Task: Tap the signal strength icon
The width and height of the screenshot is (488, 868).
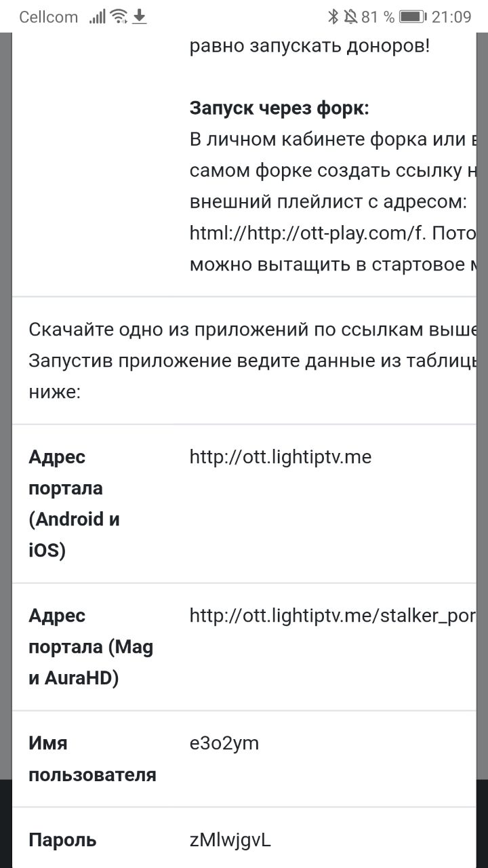Action: (x=98, y=17)
